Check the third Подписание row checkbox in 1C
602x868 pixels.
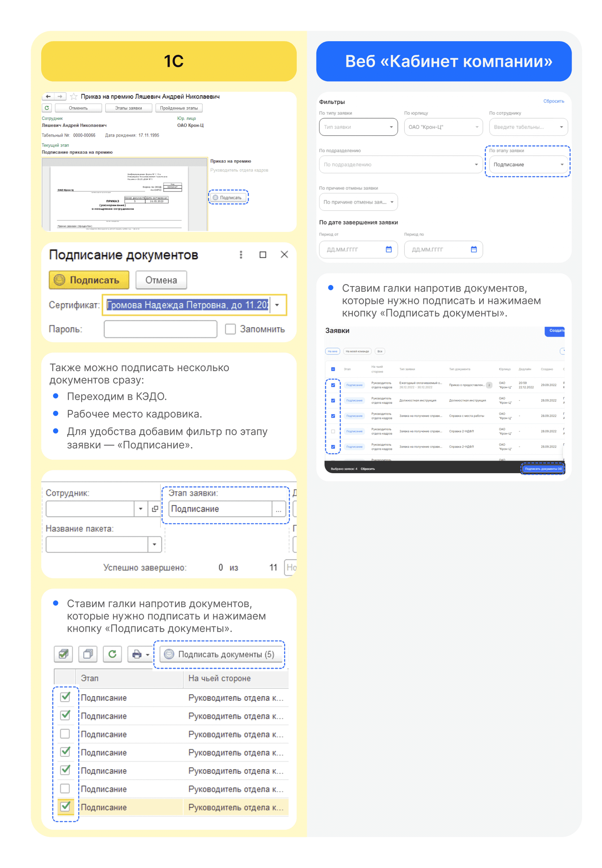tap(65, 734)
